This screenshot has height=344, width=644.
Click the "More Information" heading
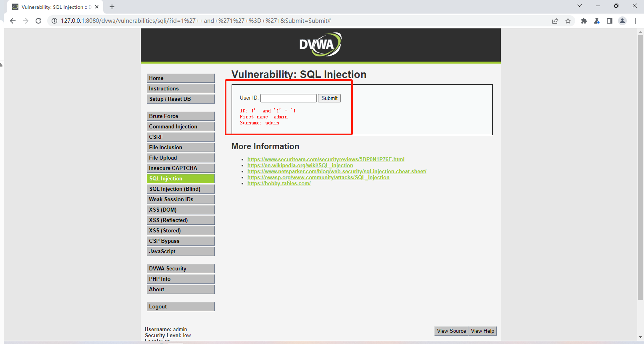[265, 146]
